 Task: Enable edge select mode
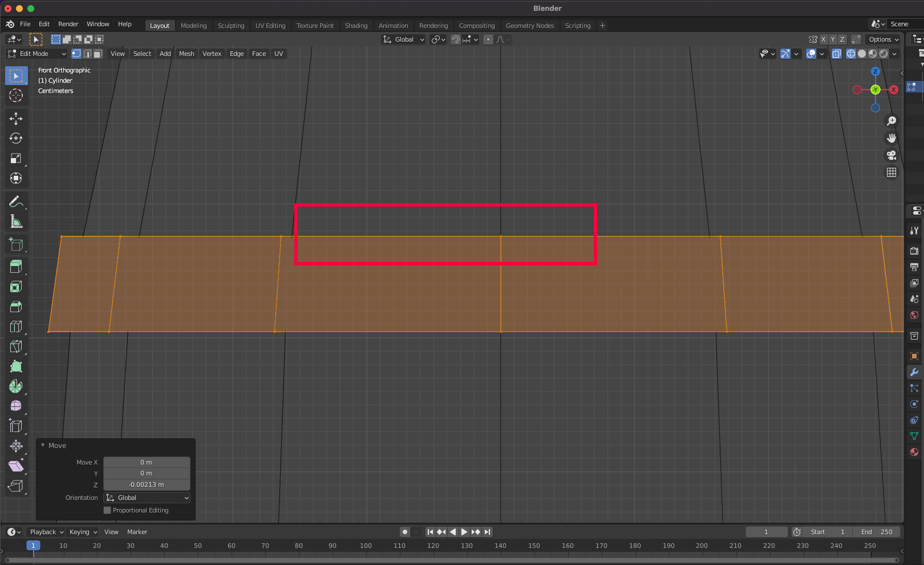[x=87, y=54]
